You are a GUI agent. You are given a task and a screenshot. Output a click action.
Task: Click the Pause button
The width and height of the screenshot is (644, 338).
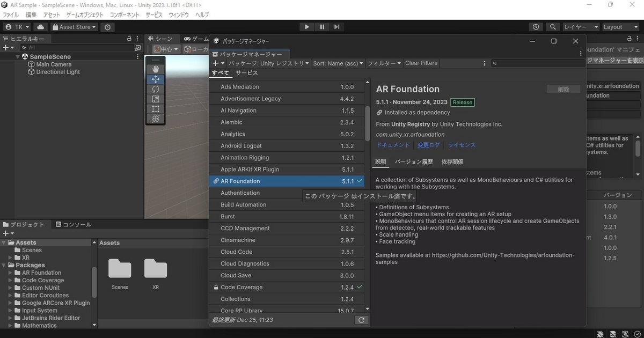point(322,27)
